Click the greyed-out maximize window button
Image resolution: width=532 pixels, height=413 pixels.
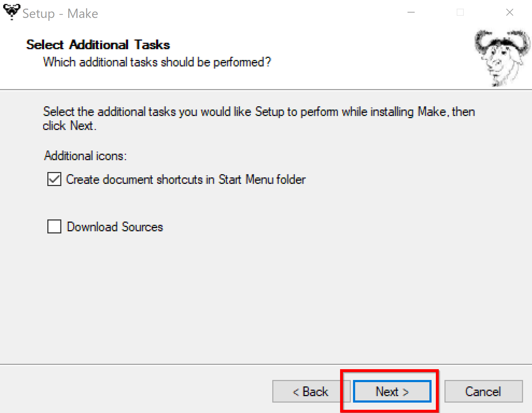click(460, 13)
